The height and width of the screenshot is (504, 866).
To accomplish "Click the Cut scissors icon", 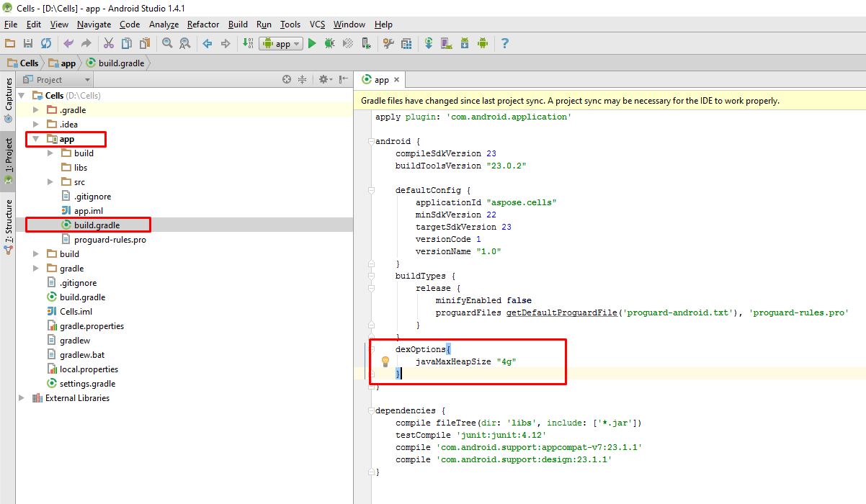I will [x=109, y=43].
